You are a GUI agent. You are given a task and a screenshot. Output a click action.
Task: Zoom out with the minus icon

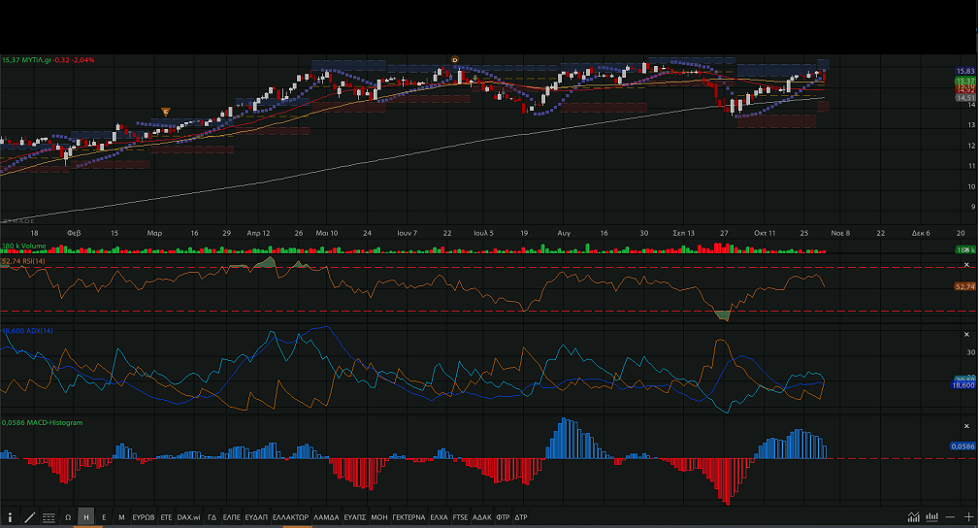(950, 517)
